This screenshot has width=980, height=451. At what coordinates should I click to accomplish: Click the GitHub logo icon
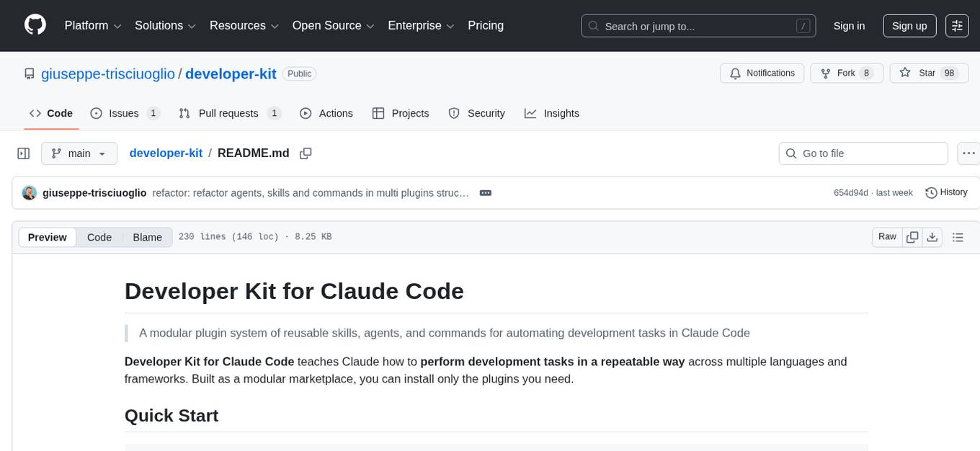pos(35,25)
